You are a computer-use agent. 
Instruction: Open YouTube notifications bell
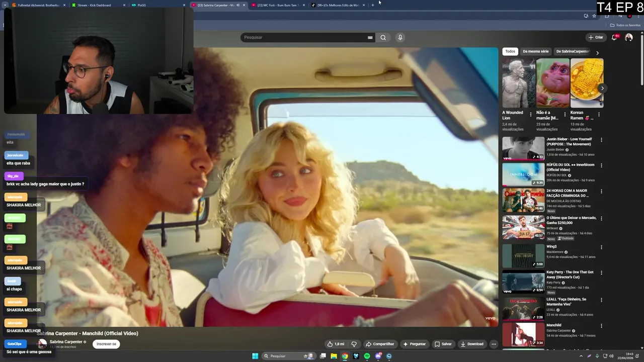click(x=615, y=37)
